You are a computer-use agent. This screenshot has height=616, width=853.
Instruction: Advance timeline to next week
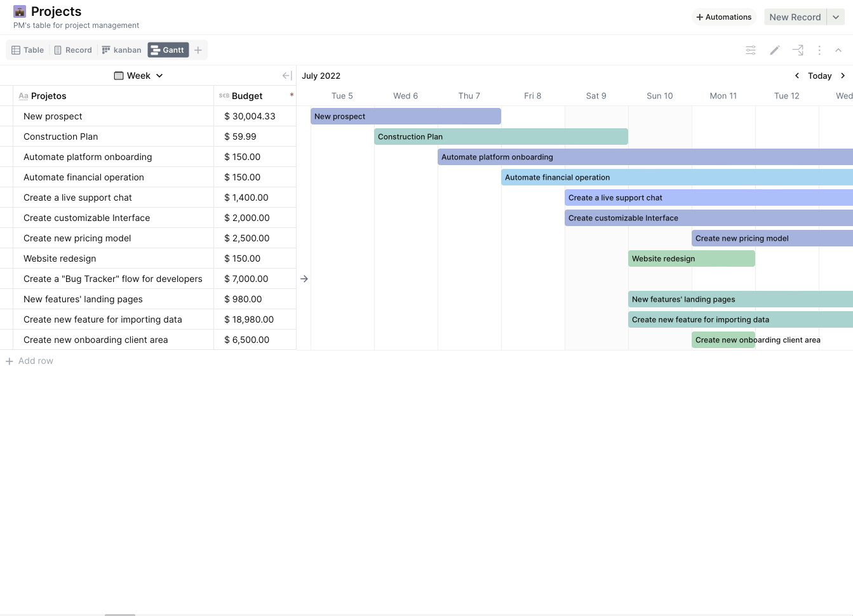point(843,76)
